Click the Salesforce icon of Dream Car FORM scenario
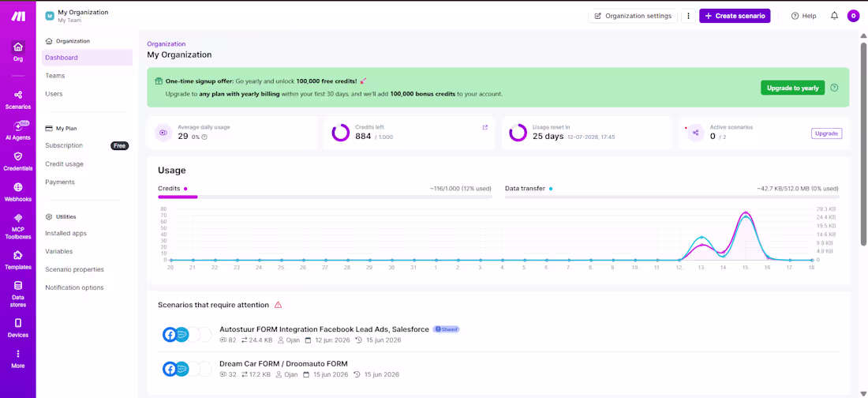Image resolution: width=868 pixels, height=398 pixels. coord(182,369)
